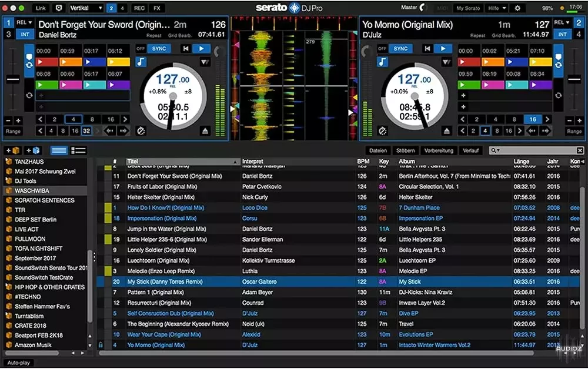Toggle key lock on left deck

[x=141, y=62]
